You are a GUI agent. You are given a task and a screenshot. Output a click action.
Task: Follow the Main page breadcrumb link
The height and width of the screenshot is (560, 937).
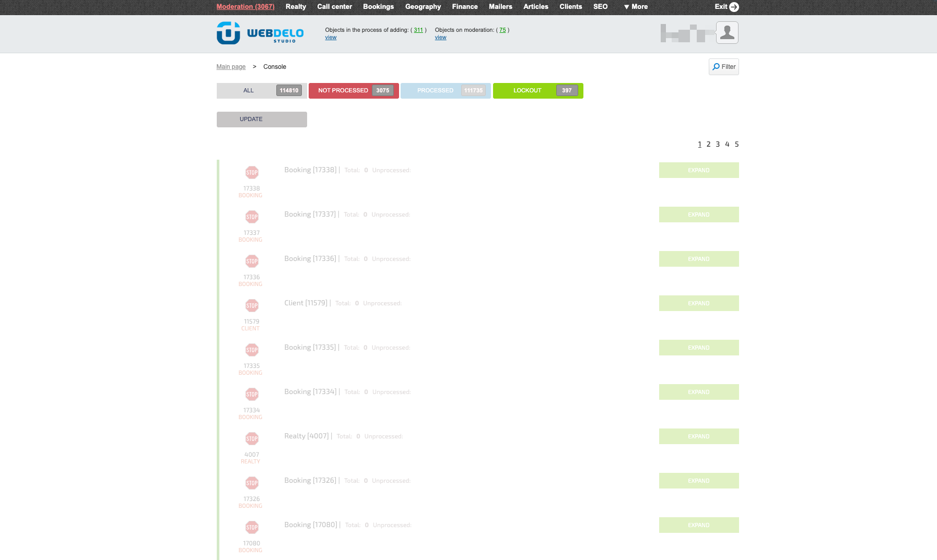click(231, 67)
